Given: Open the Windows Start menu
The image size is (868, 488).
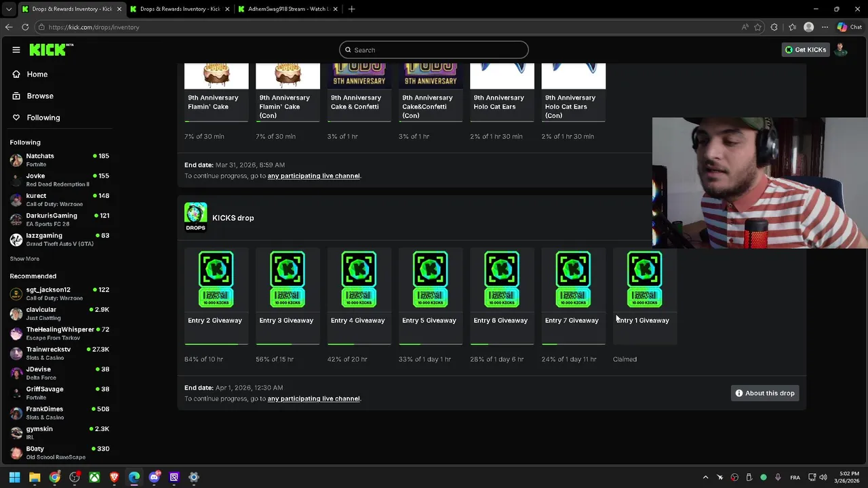Looking at the screenshot, I should pos(14,477).
